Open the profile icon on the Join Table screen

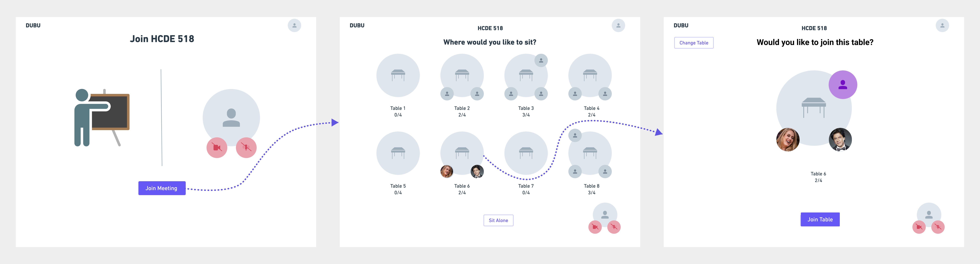[942, 25]
